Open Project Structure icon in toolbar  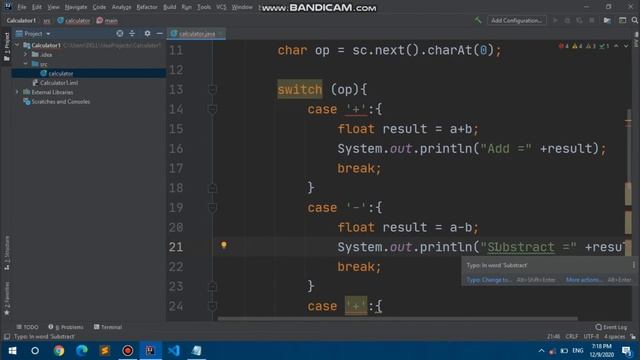point(607,20)
